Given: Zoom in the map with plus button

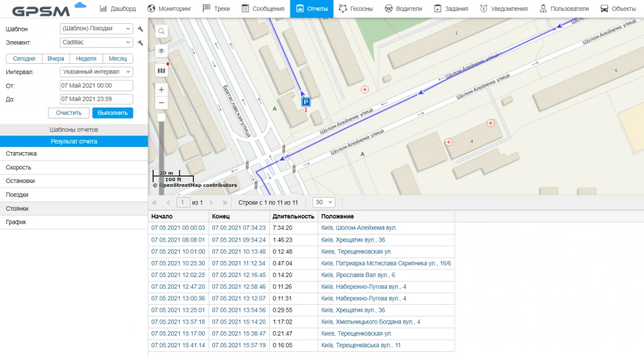Looking at the screenshot, I should (161, 90).
